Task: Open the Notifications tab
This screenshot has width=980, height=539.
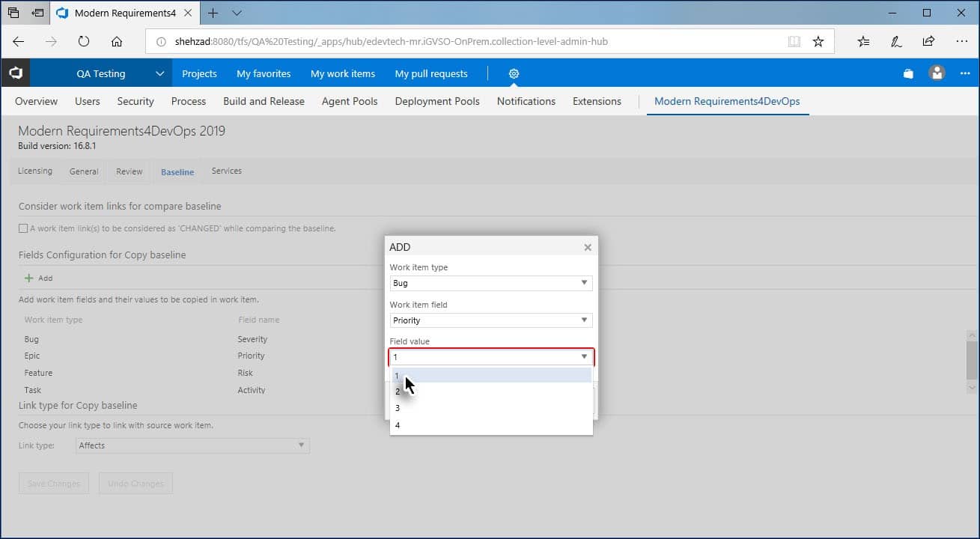Action: pos(526,101)
